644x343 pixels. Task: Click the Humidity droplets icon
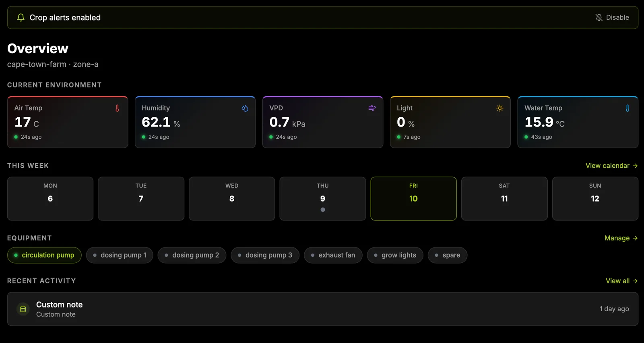[245, 108]
